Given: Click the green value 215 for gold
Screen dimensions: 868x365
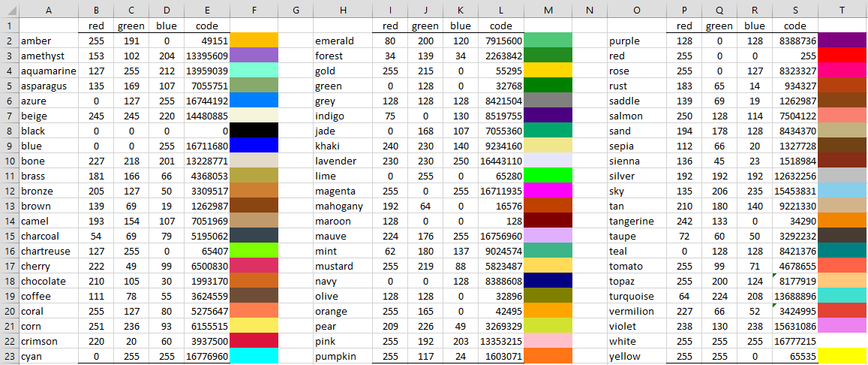Looking at the screenshot, I should (x=425, y=71).
